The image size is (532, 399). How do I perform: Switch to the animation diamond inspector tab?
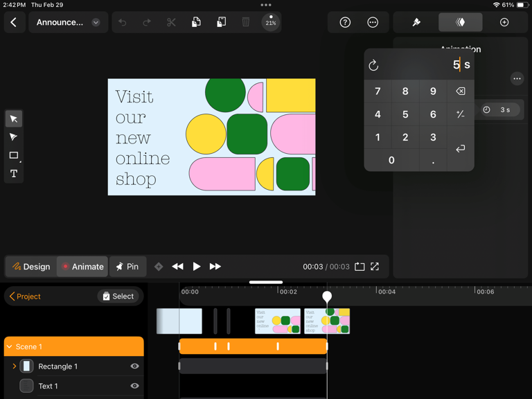[461, 22]
